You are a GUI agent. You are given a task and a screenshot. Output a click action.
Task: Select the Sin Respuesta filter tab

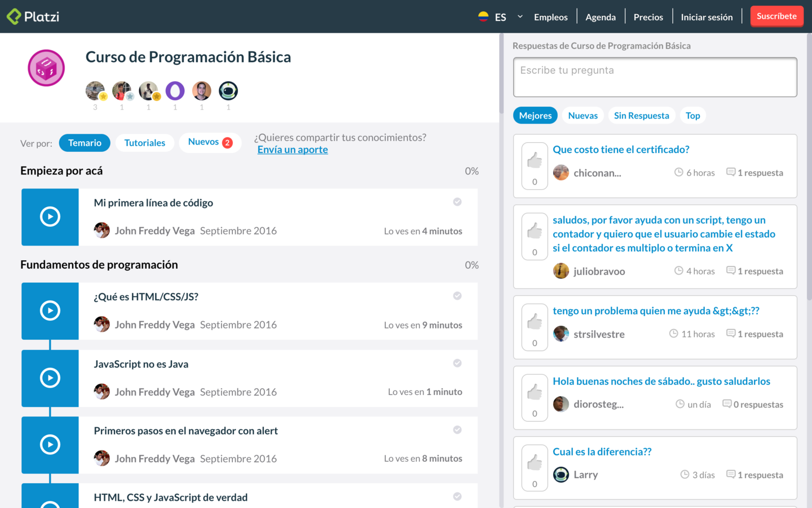coord(642,115)
